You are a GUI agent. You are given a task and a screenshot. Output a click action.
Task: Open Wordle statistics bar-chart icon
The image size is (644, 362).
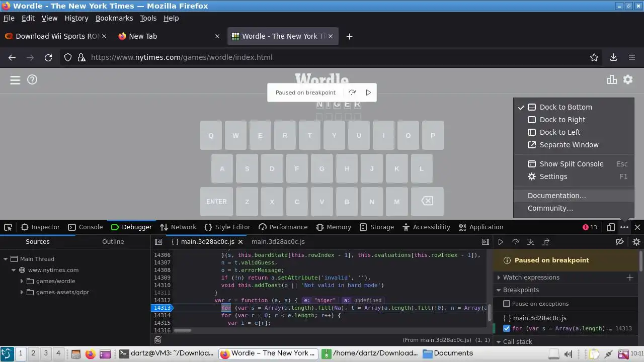click(x=611, y=79)
